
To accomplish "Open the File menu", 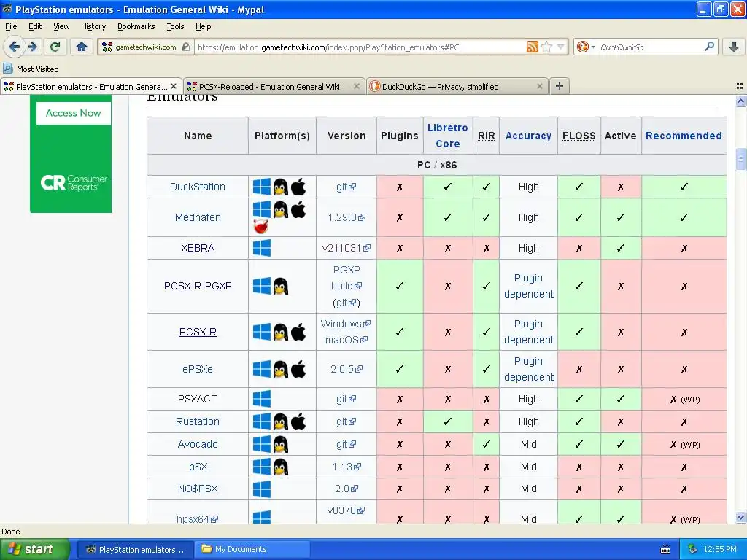I will 11,26.
